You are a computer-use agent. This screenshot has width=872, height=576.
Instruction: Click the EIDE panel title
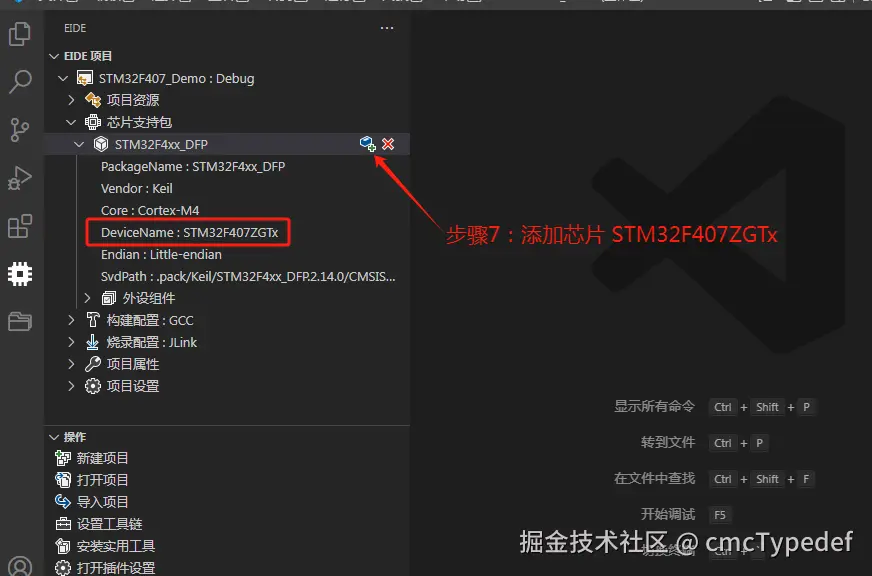tap(75, 28)
